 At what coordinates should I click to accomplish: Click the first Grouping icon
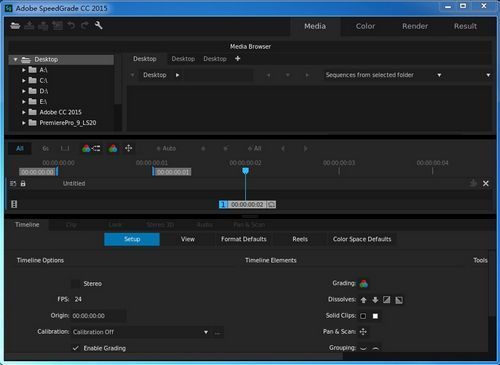[363, 348]
